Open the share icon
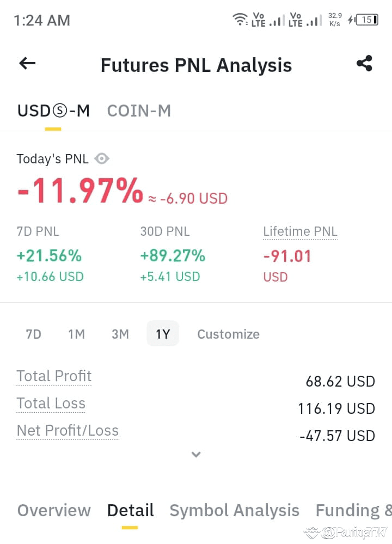Screen dimensions: 392x544 364,64
